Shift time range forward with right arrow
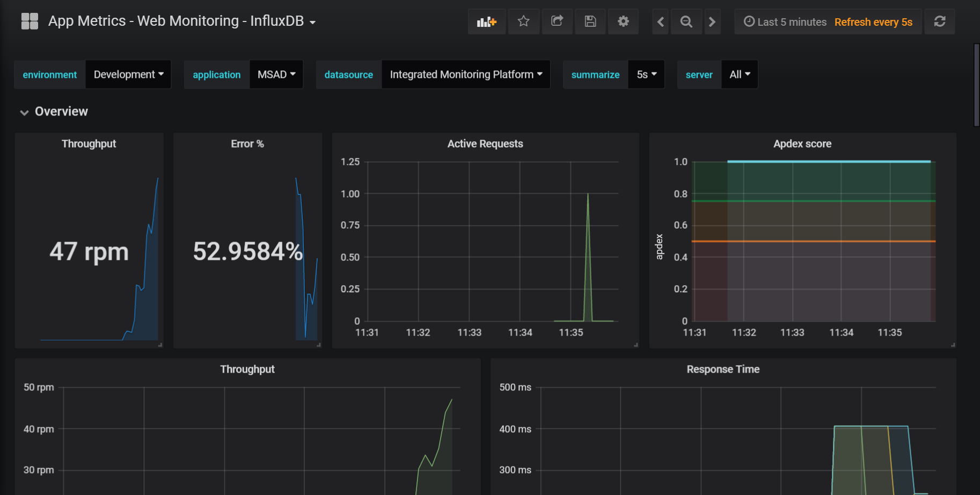The image size is (980, 495). (x=712, y=21)
